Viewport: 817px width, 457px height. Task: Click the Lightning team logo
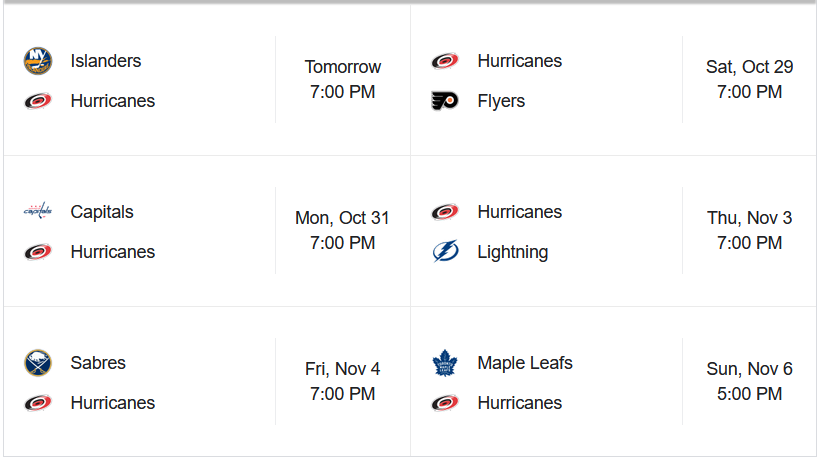point(445,252)
